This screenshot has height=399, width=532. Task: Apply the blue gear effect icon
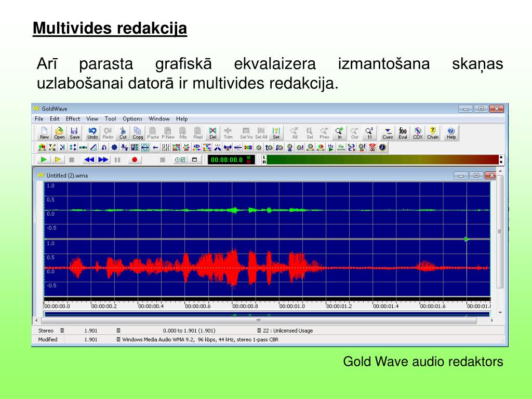[x=114, y=147]
